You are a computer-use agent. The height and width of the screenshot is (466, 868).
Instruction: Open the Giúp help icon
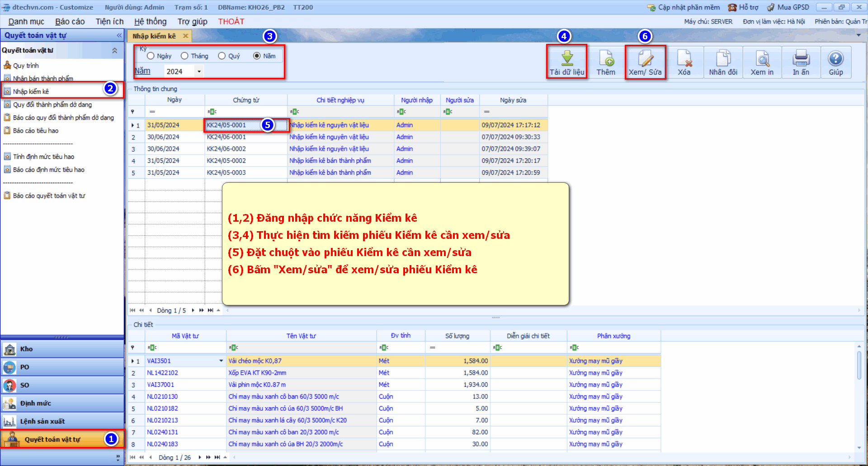click(835, 58)
